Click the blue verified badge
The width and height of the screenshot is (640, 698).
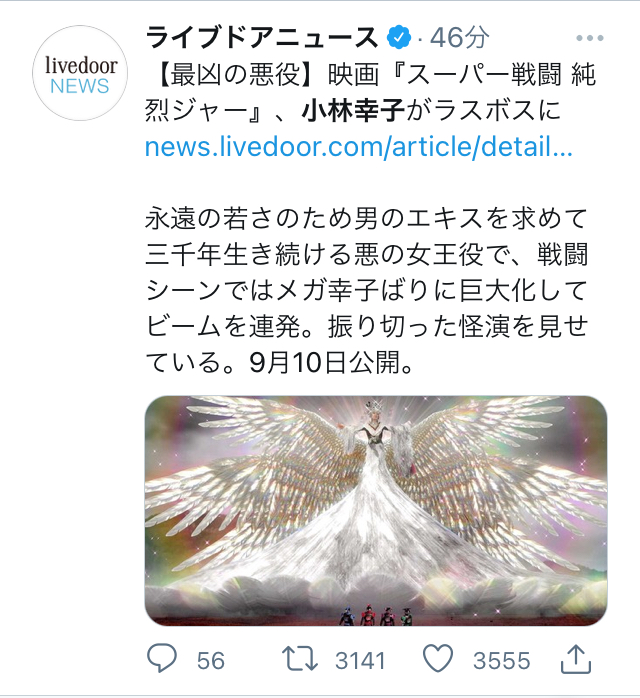tap(399, 37)
